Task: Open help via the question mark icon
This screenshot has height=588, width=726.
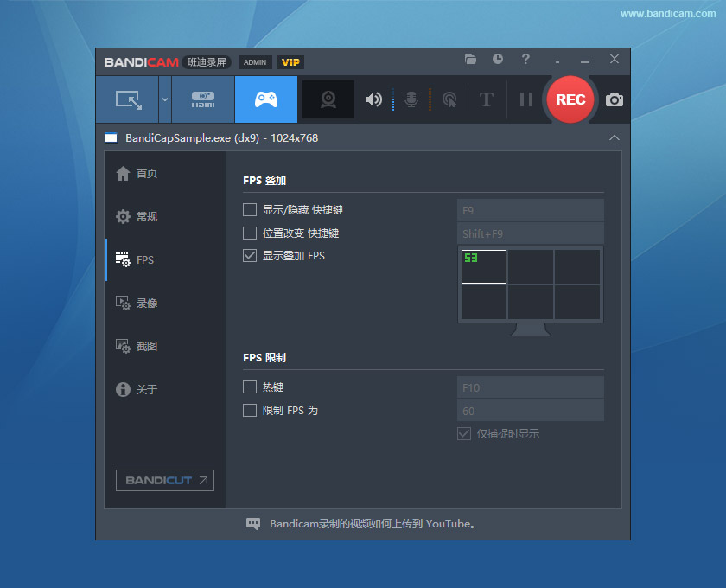Action: click(525, 59)
